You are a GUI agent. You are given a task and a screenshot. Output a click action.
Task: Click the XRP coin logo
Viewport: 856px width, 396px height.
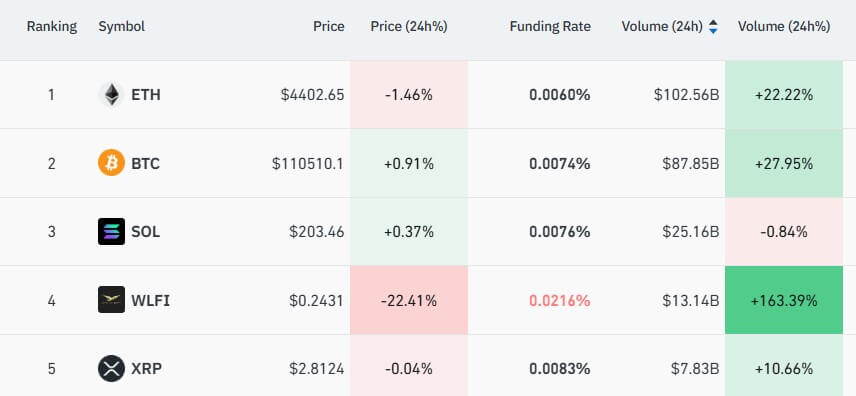111,369
